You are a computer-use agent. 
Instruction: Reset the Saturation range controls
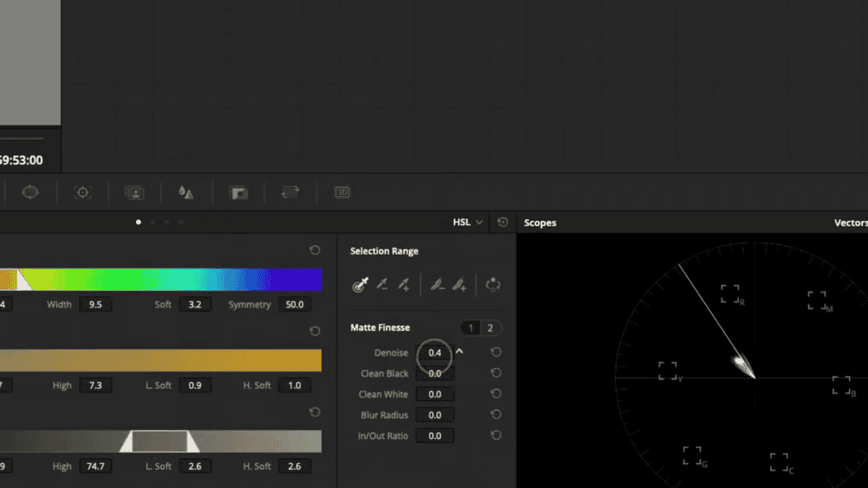(315, 330)
